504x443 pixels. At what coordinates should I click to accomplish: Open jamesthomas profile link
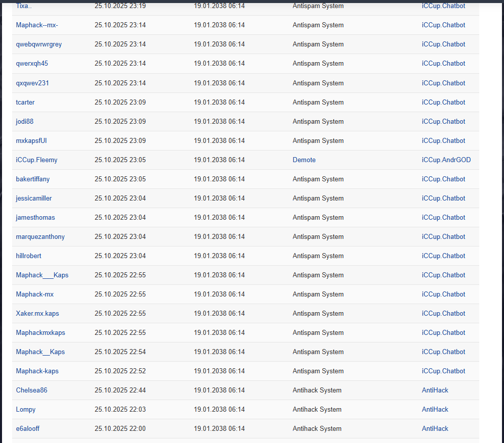coord(35,218)
